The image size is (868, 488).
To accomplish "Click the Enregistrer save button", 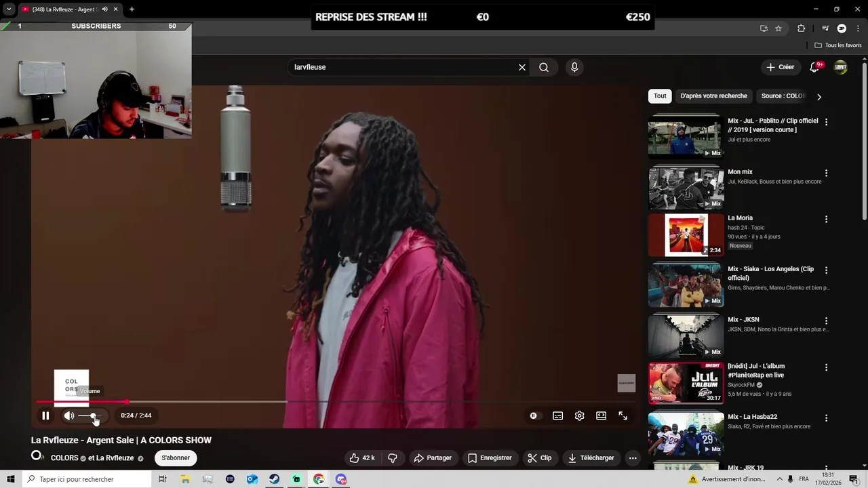I will pyautogui.click(x=490, y=457).
